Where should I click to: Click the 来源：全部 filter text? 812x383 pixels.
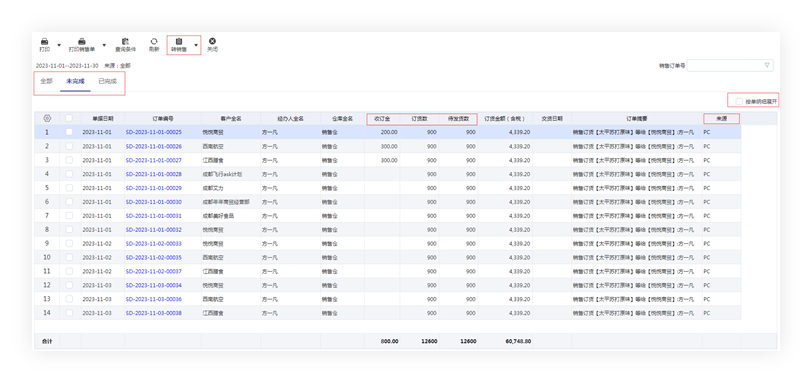click(x=117, y=66)
